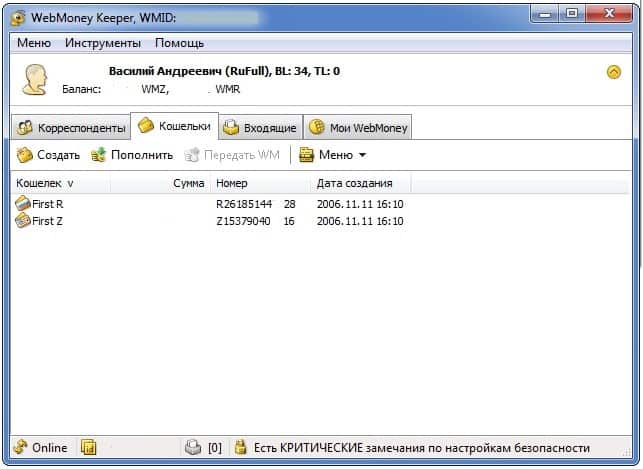The image size is (643, 469).
Task: Click the Online status icon
Action: [x=20, y=447]
